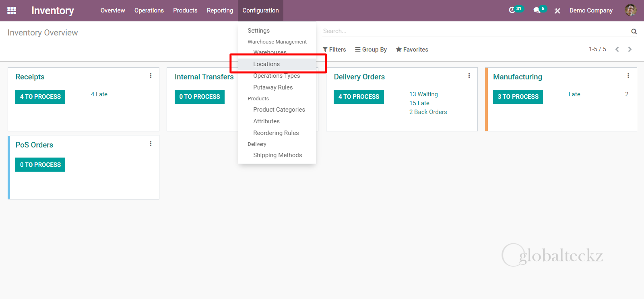Go to the next page arrow

(x=630, y=49)
